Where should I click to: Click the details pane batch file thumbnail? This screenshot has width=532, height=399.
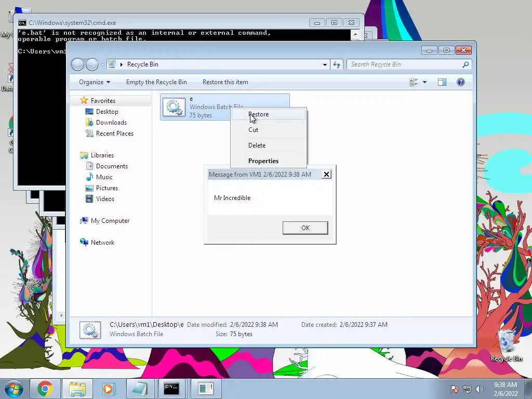90,330
